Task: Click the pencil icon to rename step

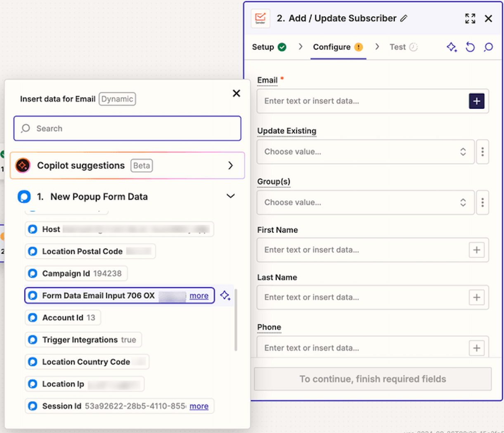Action: [x=404, y=18]
